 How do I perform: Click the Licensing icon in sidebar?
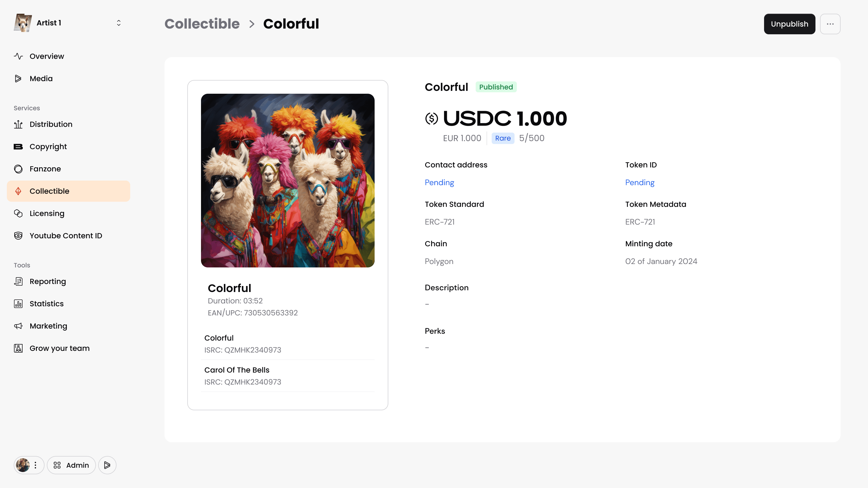pyautogui.click(x=18, y=213)
